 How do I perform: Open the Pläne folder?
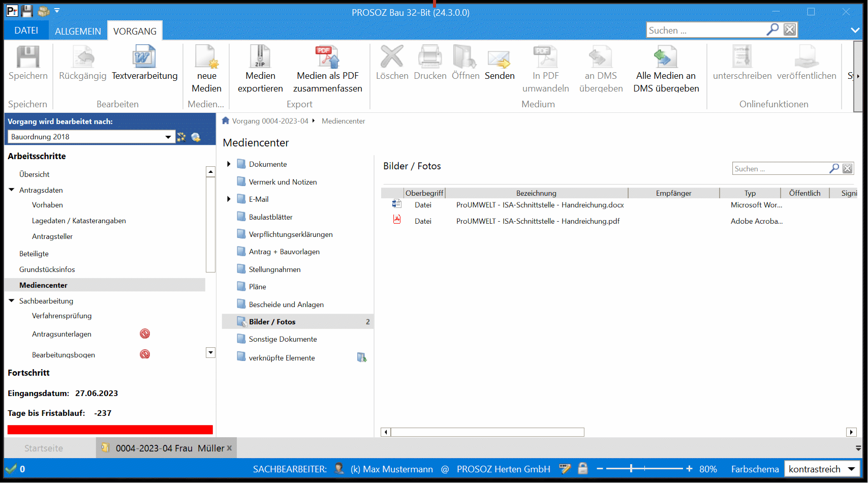pos(257,287)
